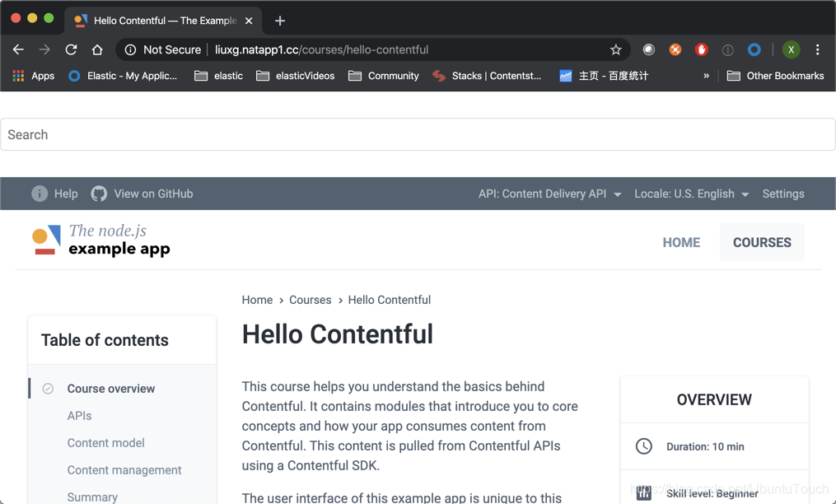836x504 pixels.
Task: Go back with the browser back arrow
Action: click(x=18, y=49)
